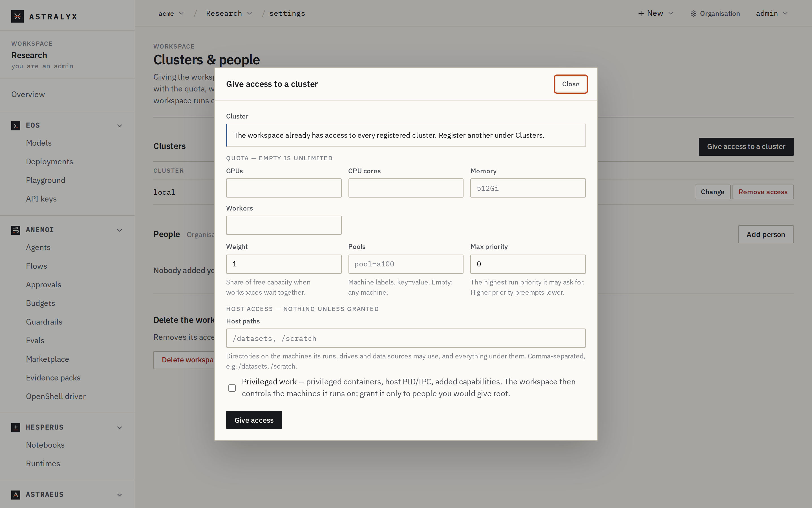This screenshot has width=812, height=508.
Task: Close the Give access to a cluster dialog
Action: click(x=571, y=84)
